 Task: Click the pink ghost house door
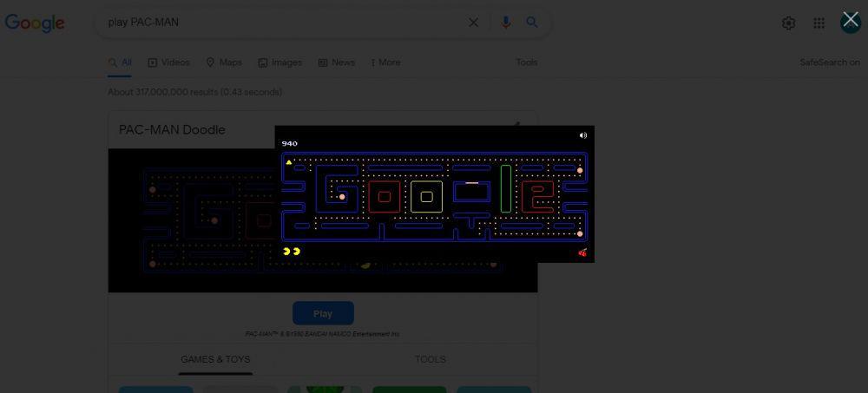[471, 183]
